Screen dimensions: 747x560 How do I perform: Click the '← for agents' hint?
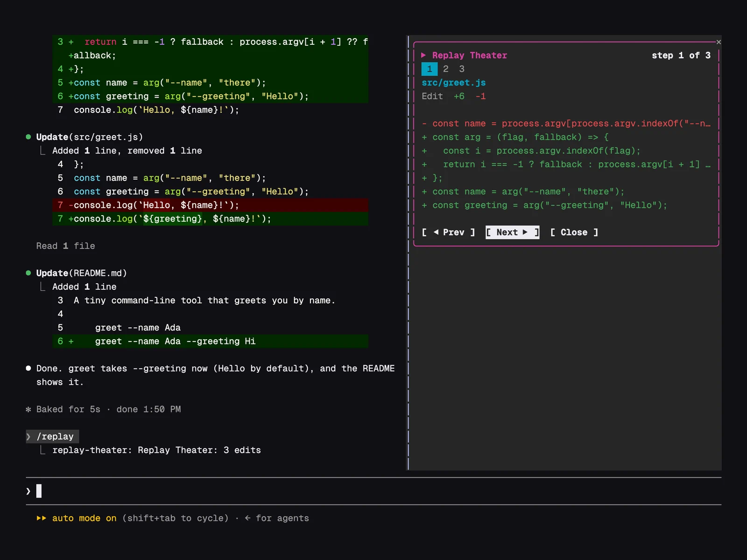tap(277, 518)
